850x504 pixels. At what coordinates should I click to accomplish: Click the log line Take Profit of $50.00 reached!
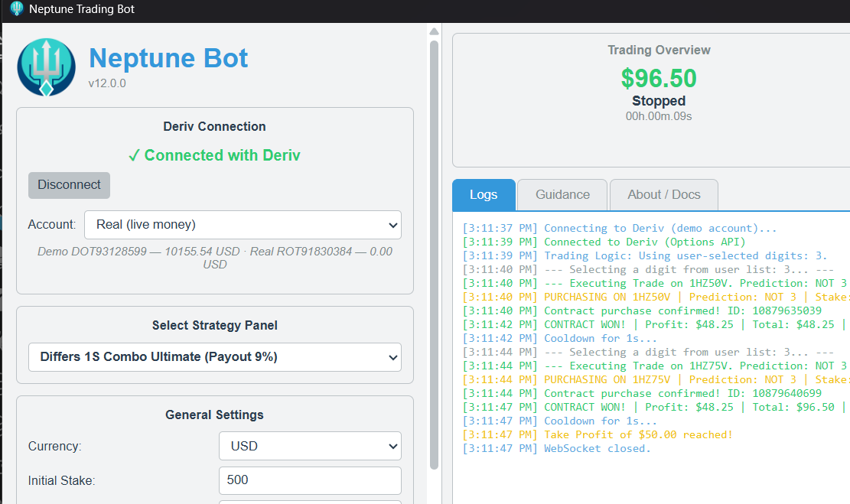[x=598, y=434]
